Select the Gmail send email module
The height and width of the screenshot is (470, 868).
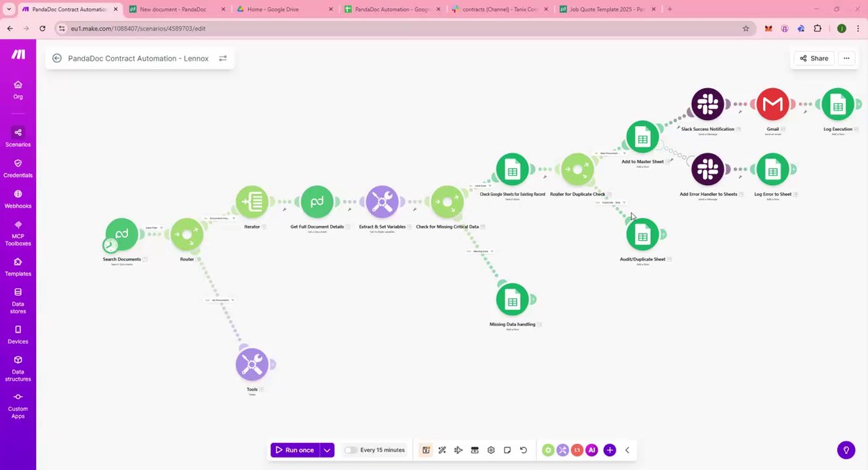tap(772, 104)
